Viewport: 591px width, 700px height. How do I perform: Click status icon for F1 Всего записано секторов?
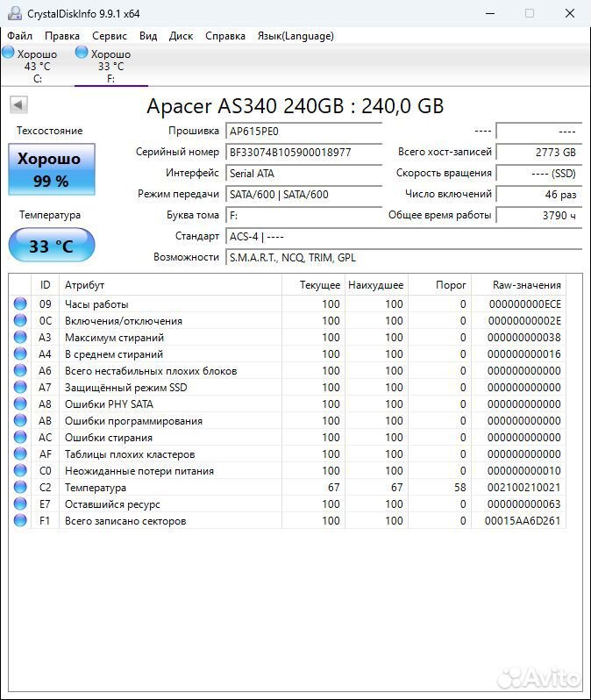click(20, 520)
